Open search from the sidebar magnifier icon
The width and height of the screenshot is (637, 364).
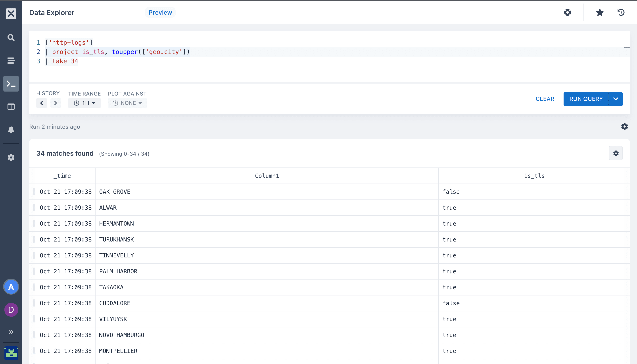point(11,38)
